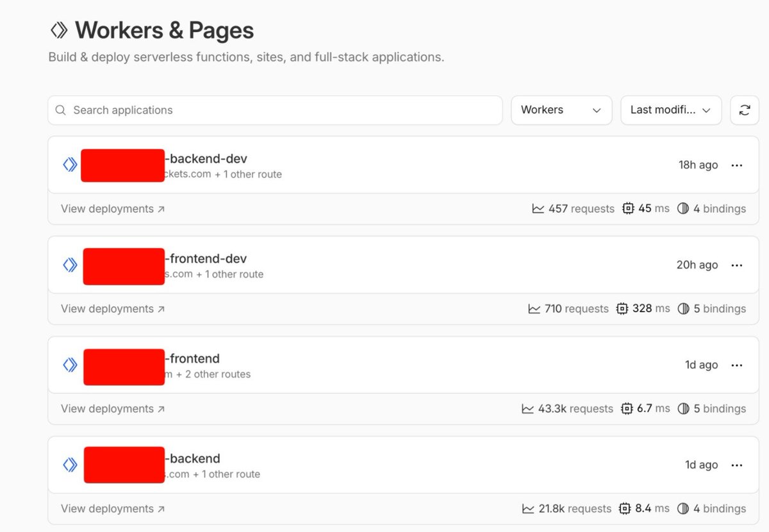769x532 pixels.
Task: Open the -backend-dev worker name
Action: 206,158
